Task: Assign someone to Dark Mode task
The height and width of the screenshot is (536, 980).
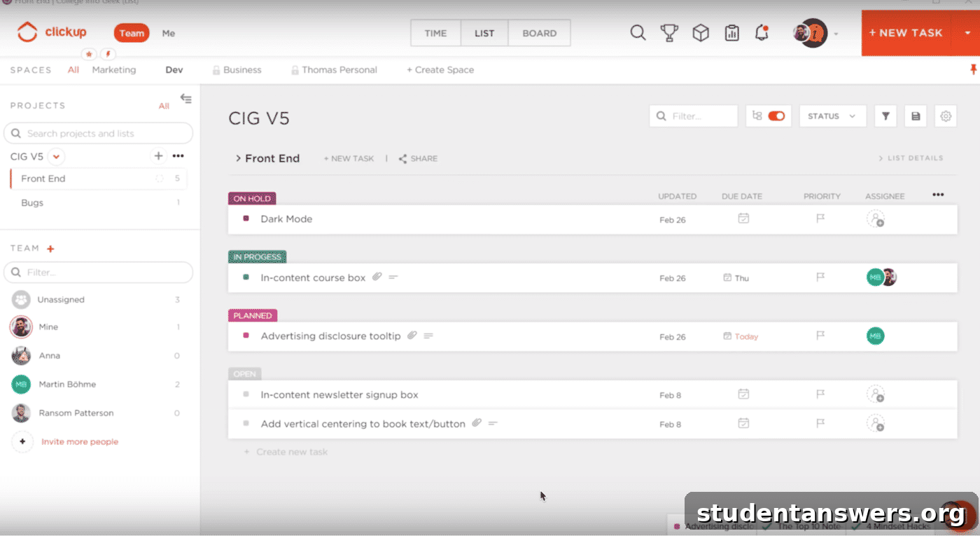Action: click(x=875, y=219)
